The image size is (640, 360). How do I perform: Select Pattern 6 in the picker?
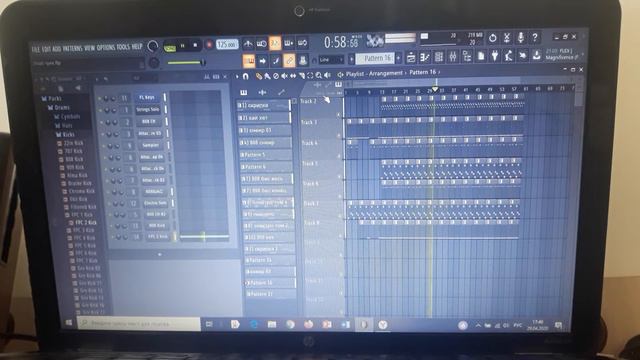(266, 167)
